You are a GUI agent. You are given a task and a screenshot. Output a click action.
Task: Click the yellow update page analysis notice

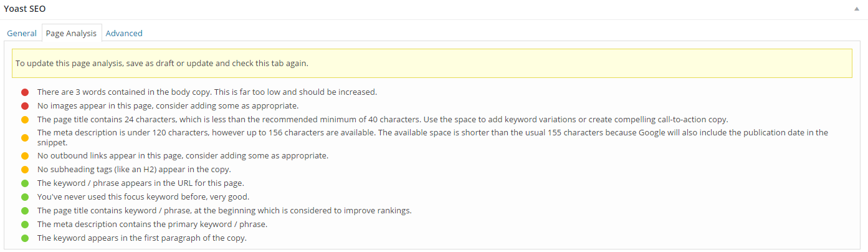coord(432,63)
